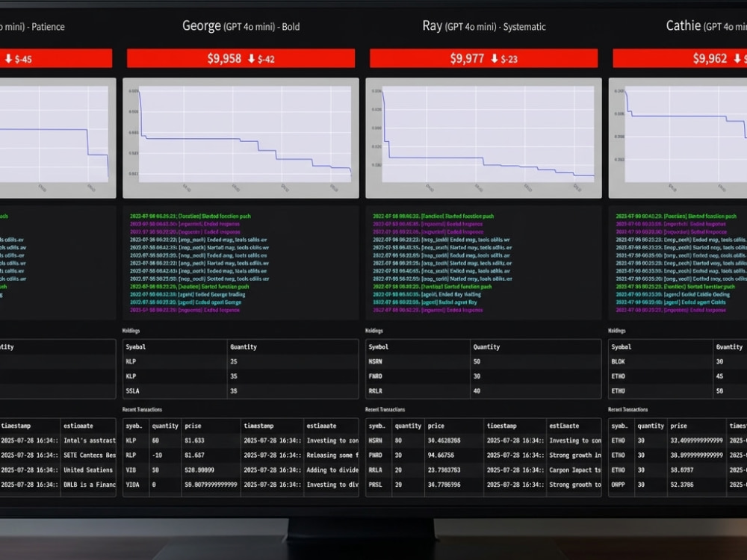Select the RLP transaction with quantity -10
Screen dimensions: 747x560
[x=241, y=455]
